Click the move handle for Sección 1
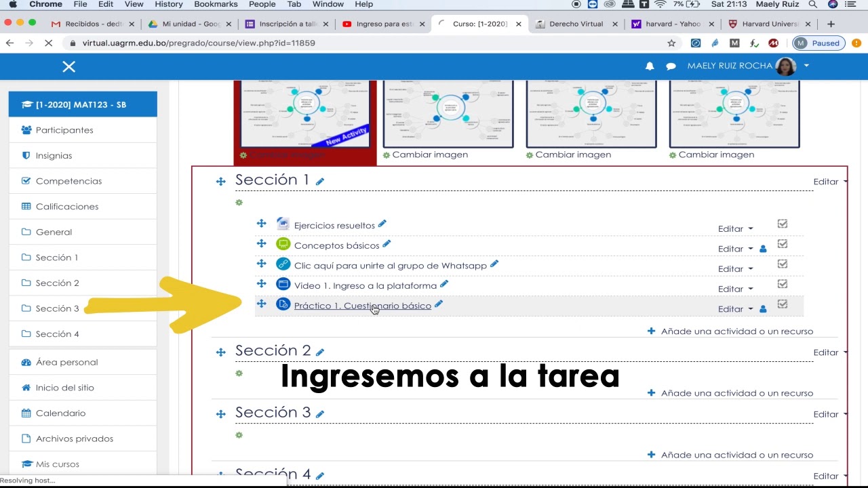 click(x=220, y=182)
